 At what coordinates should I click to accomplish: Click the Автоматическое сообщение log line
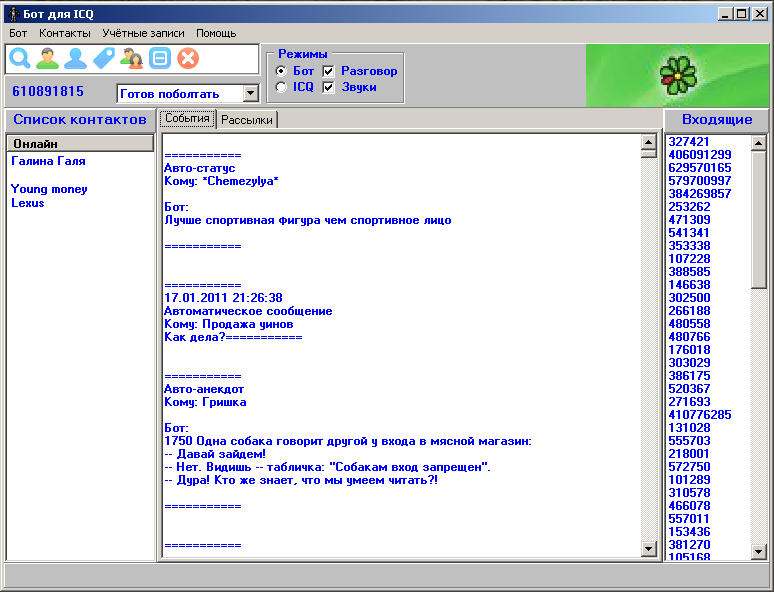coord(248,311)
